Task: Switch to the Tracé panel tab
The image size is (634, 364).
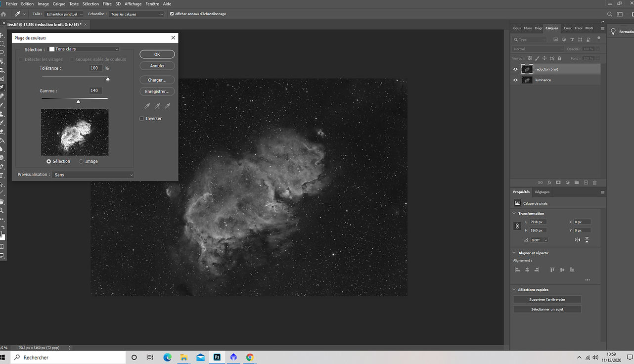Action: click(578, 28)
